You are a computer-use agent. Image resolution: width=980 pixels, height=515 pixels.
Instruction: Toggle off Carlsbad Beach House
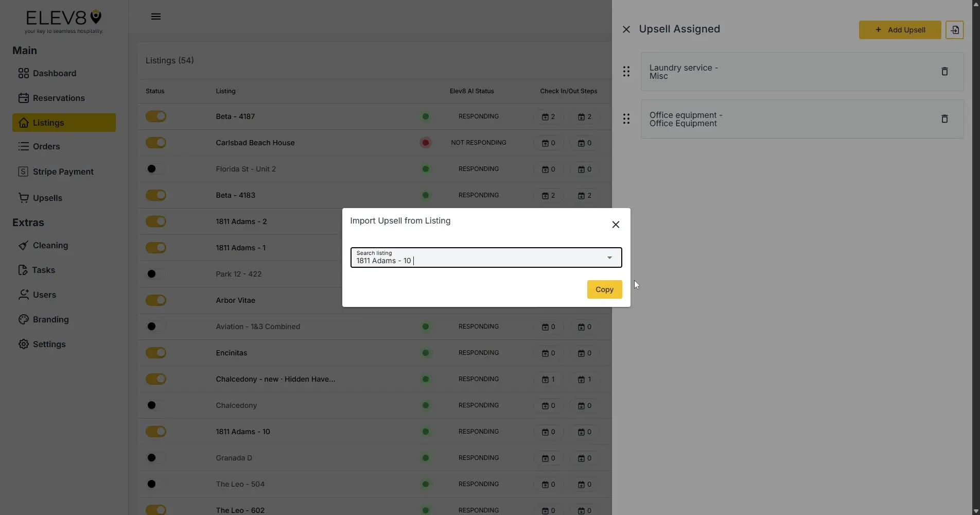155,143
